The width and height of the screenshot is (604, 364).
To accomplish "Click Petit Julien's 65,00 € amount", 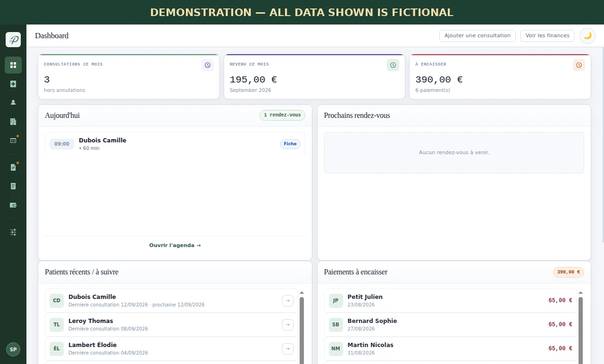I will point(560,300).
